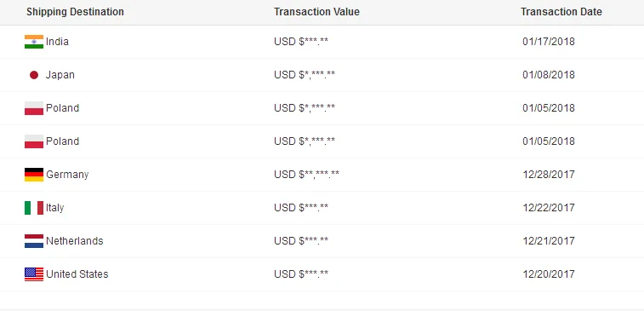Select the Transaction Date column header
The height and width of the screenshot is (311, 644).
point(561,12)
